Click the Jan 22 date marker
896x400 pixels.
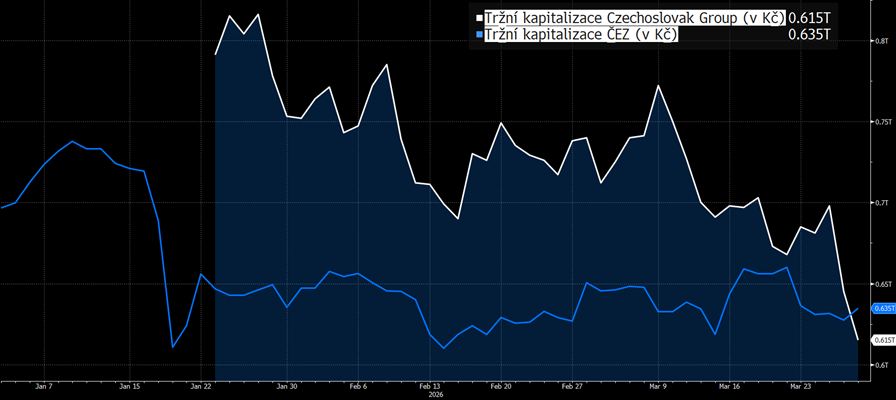click(201, 386)
